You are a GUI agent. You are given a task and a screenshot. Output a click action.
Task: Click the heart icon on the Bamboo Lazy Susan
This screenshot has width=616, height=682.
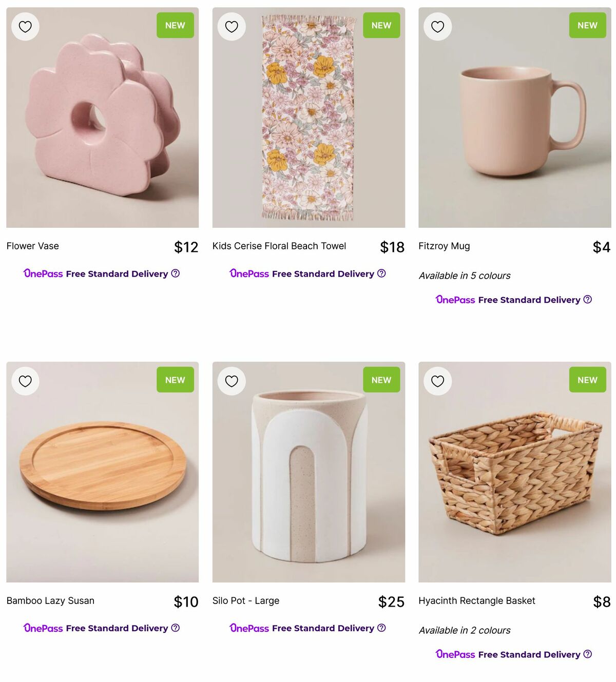pyautogui.click(x=25, y=380)
